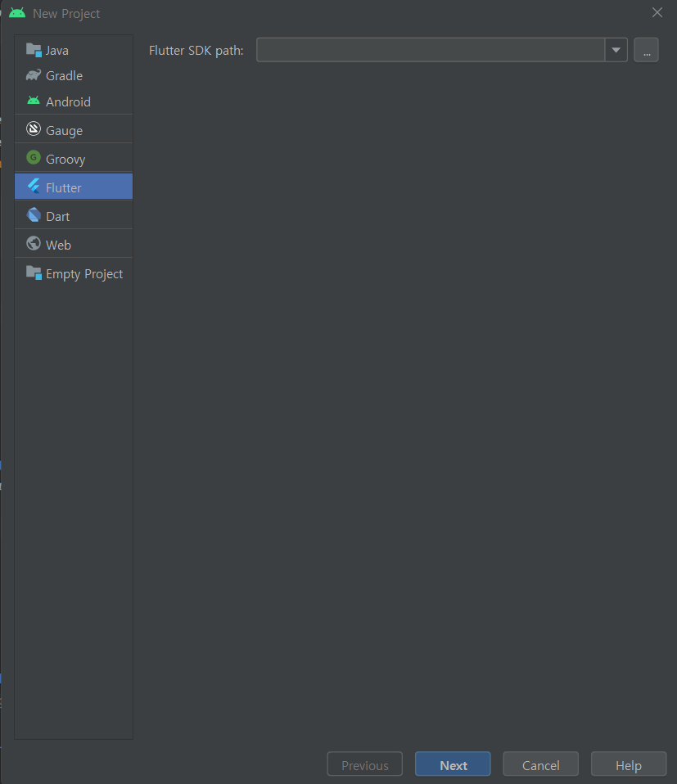This screenshot has height=784, width=677.
Task: Click the Android Studio icon in title bar
Action: point(17,13)
